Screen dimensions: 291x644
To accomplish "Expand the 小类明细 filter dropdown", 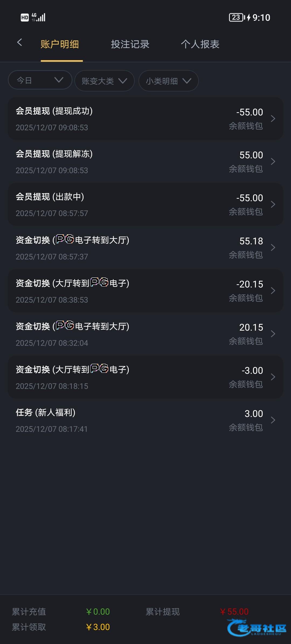I will (x=168, y=81).
